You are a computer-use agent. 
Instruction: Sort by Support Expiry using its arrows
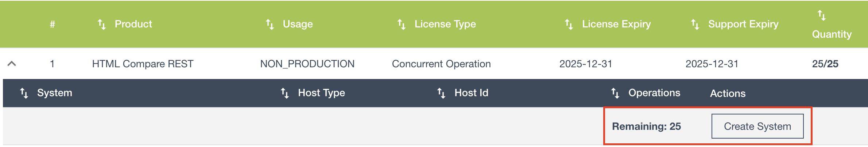point(695,24)
